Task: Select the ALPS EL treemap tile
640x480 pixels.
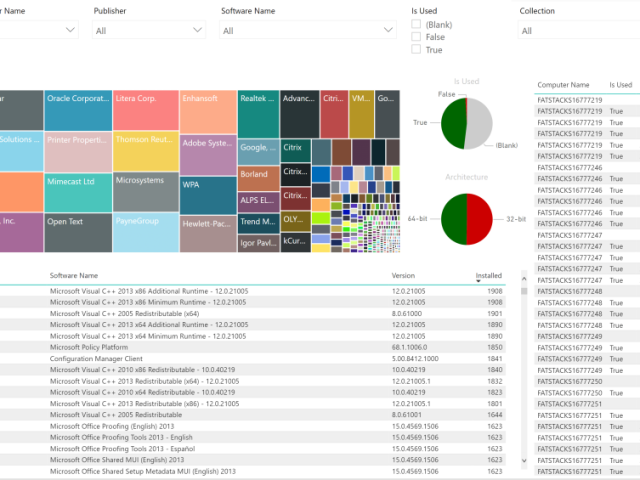Action: click(258, 202)
